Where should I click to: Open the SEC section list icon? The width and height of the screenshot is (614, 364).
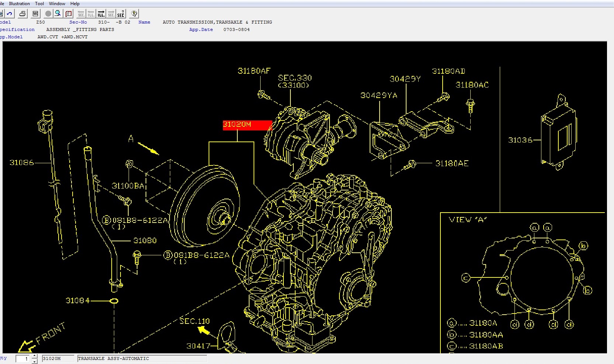coord(35,14)
